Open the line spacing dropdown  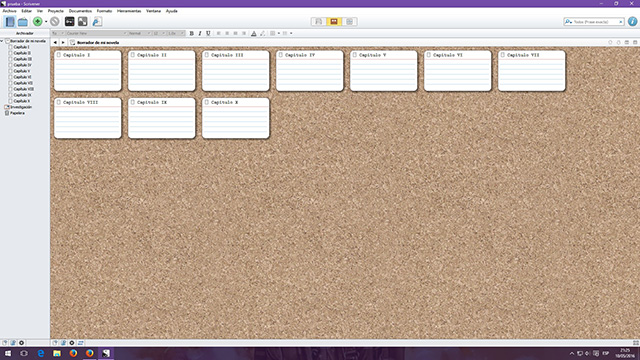click(176, 33)
